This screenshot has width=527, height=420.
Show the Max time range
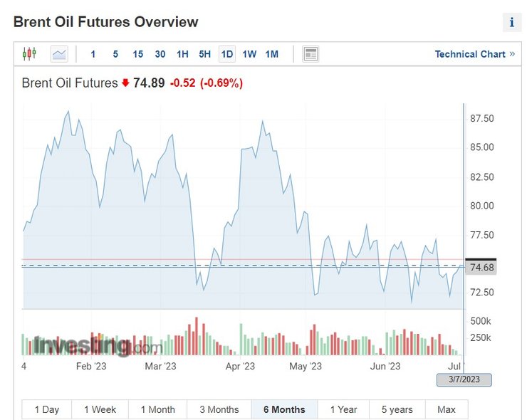tap(447, 409)
